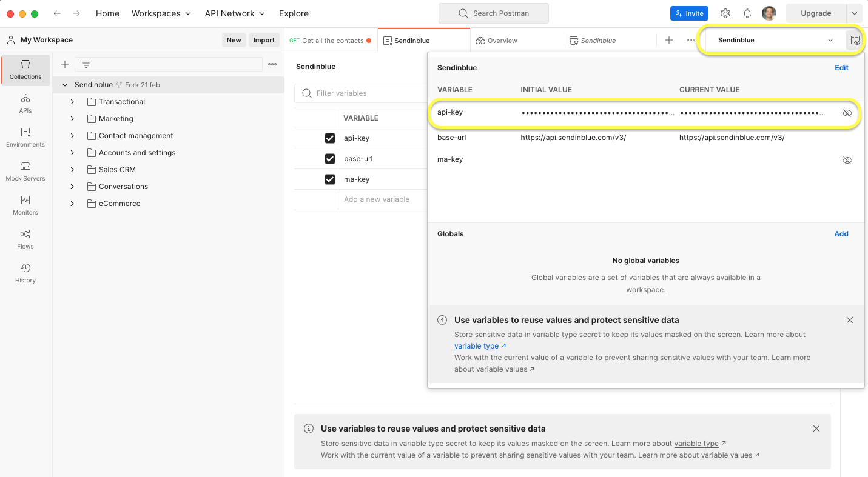Toggle the ma-key variable checkbox
This screenshot has width=868, height=477.
pyautogui.click(x=330, y=179)
